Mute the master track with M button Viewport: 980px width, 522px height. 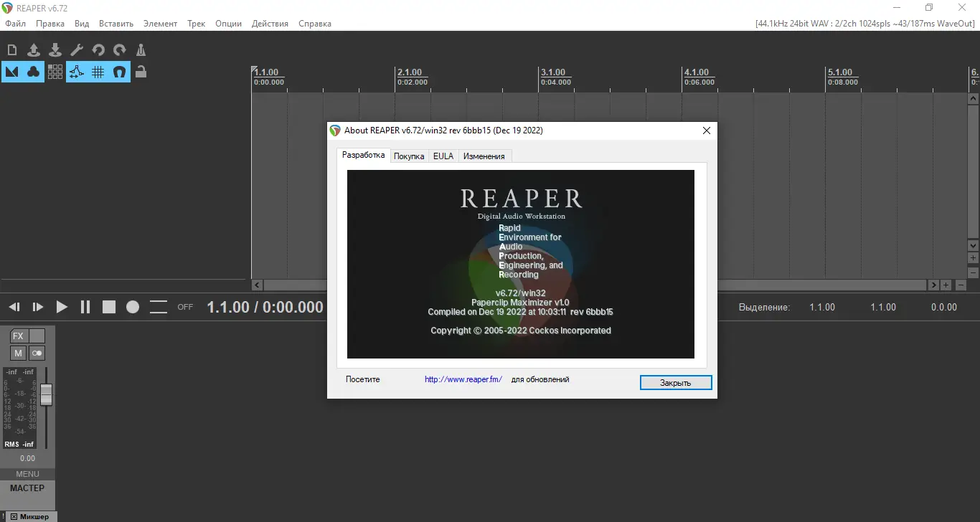tap(18, 353)
